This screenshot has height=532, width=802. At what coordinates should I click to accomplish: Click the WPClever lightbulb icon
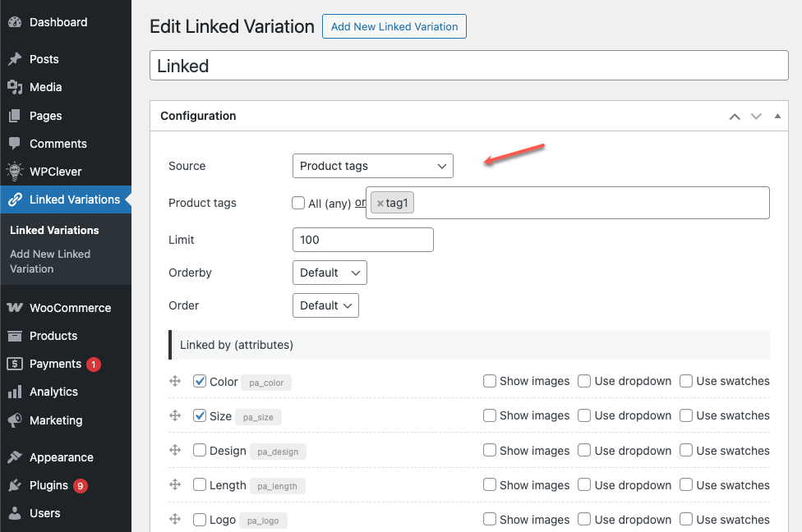pyautogui.click(x=15, y=172)
